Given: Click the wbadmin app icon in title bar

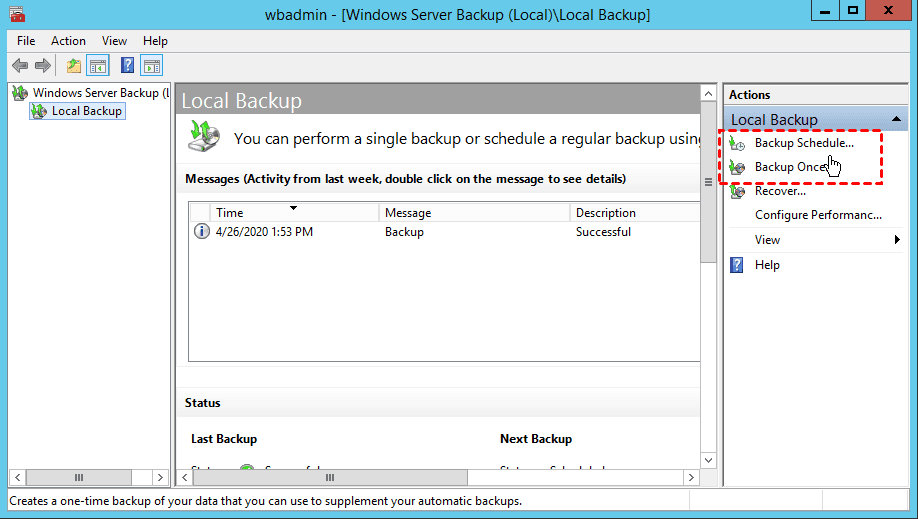Looking at the screenshot, I should point(18,13).
